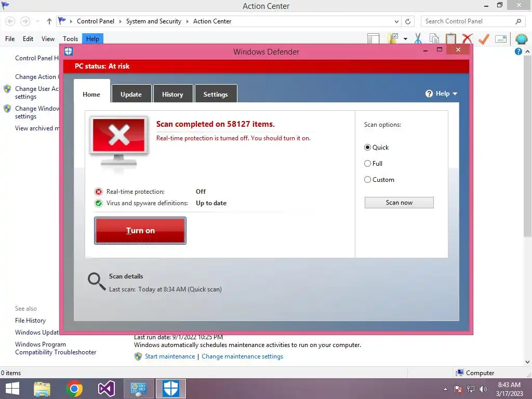
Task: Click the volume speaker tray icon
Action: (x=483, y=389)
